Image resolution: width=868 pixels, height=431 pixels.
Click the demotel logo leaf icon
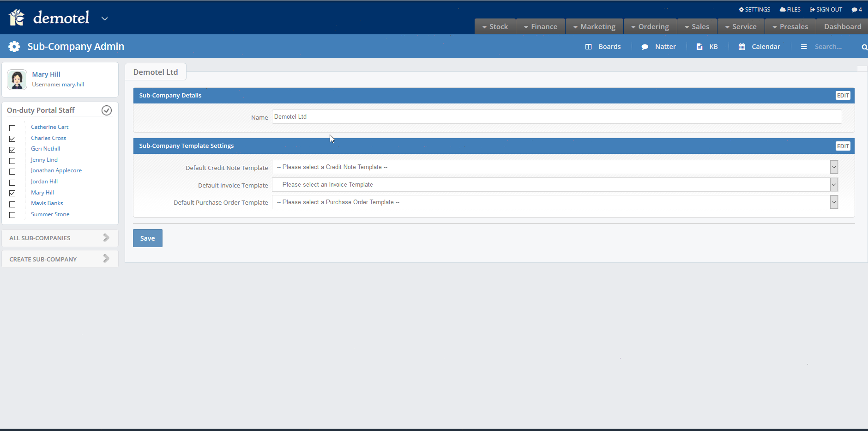tap(17, 18)
